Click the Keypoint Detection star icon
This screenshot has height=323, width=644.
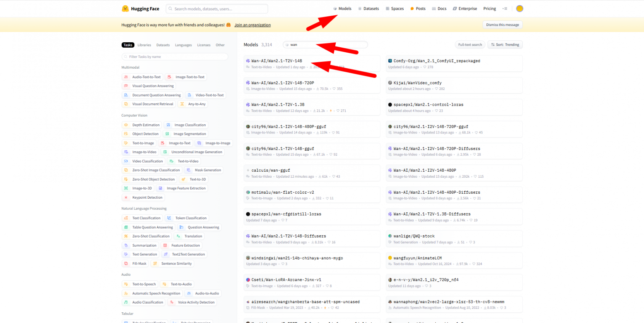click(126, 198)
